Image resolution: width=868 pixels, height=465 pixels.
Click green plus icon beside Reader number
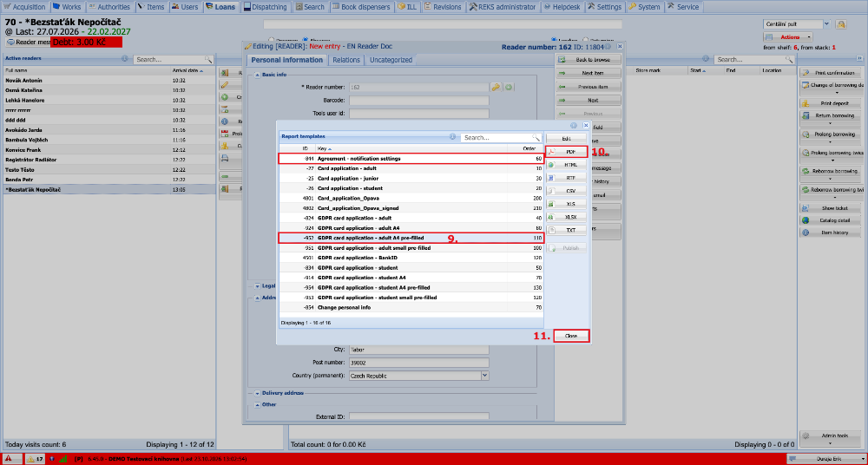[508, 87]
